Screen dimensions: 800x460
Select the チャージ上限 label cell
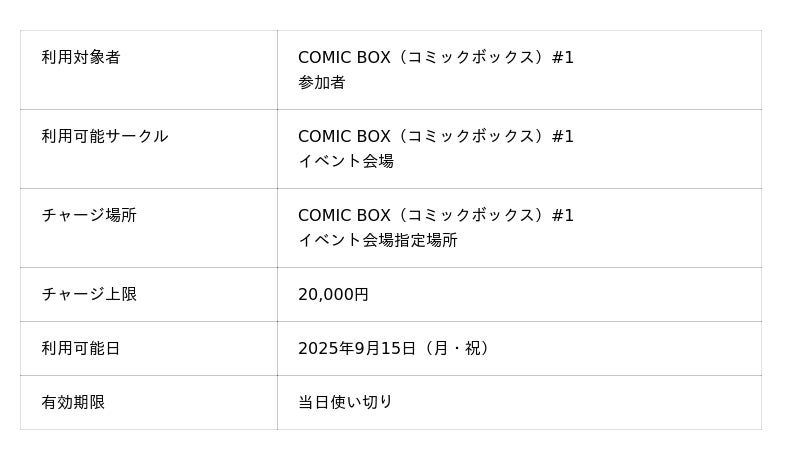89,295
